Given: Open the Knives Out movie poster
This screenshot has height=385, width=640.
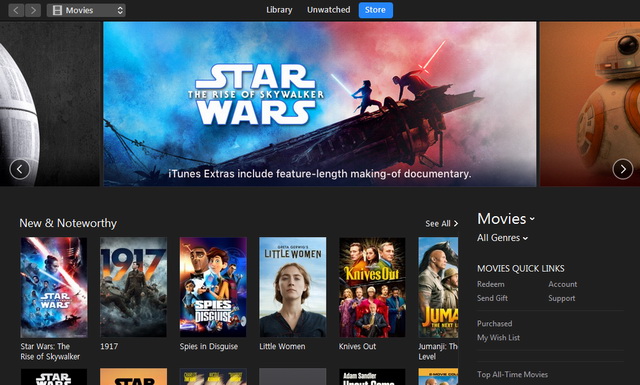Looking at the screenshot, I should pos(372,287).
